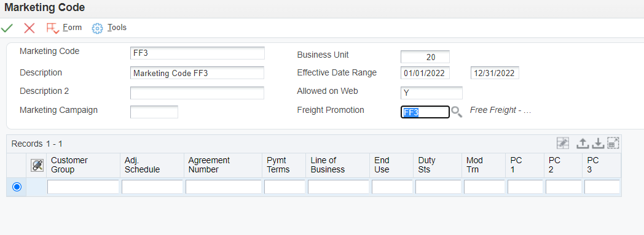This screenshot has width=644, height=235.
Task: Click the Duty Sts cell in first row
Action: click(x=438, y=187)
